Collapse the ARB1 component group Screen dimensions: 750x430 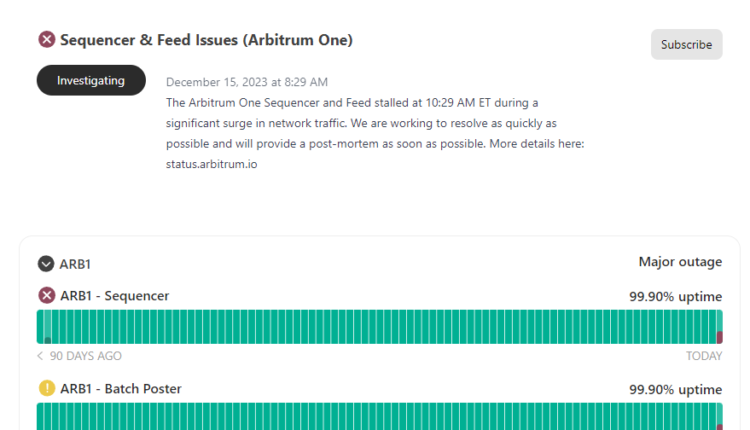[x=46, y=264]
